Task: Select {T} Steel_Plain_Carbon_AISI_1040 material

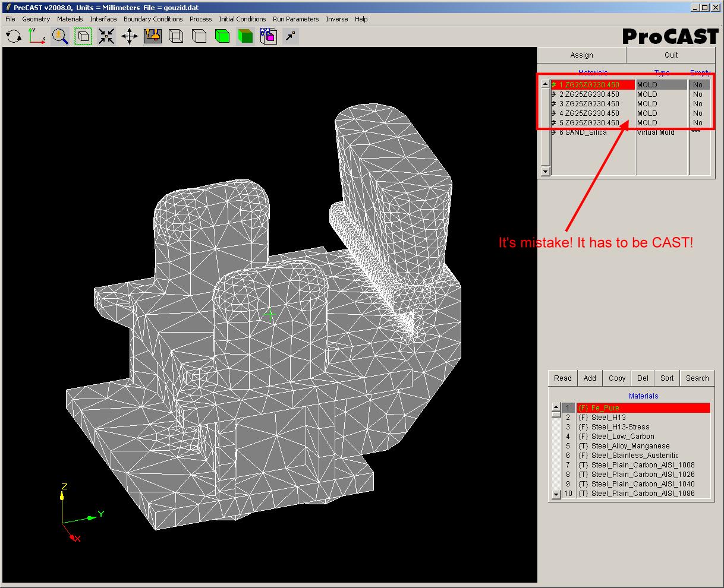Action: click(x=643, y=484)
